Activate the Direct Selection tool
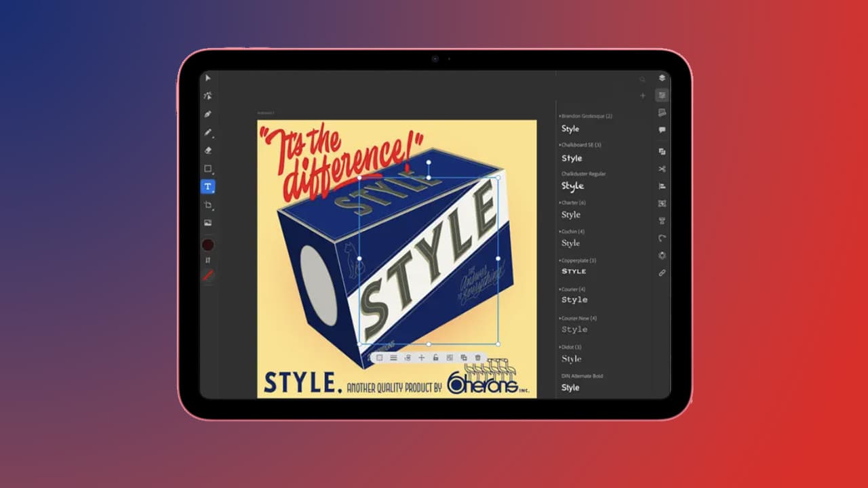Image resolution: width=868 pixels, height=488 pixels. pos(208,96)
